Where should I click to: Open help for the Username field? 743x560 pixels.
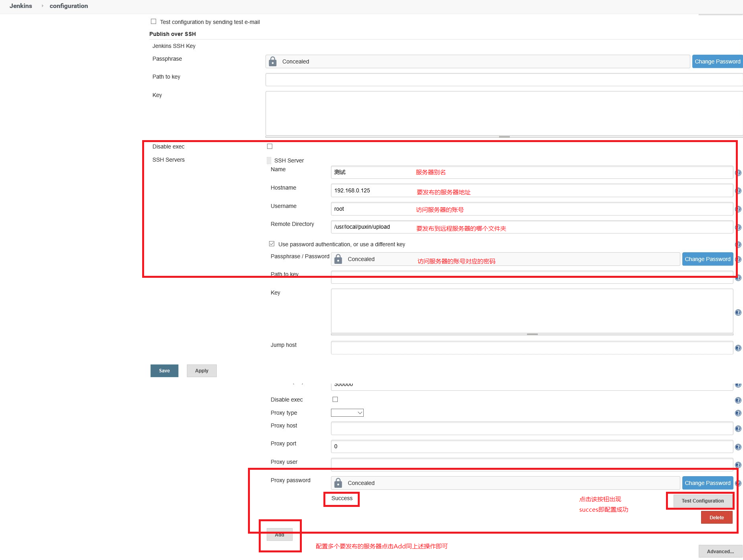(x=738, y=209)
